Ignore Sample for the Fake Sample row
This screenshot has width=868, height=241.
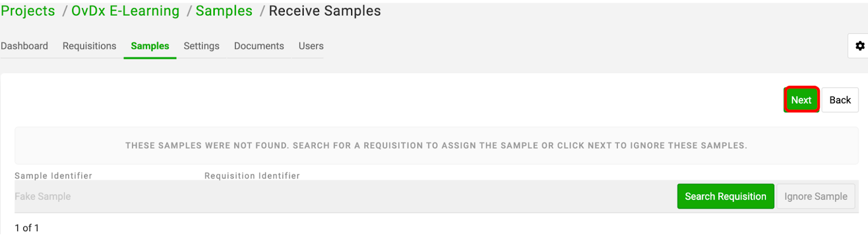pyautogui.click(x=815, y=196)
